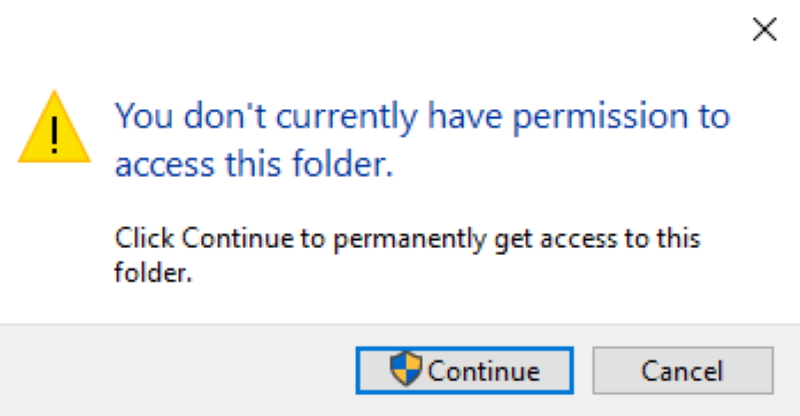Click the 'Continue' label text on the button
This screenshot has height=416, width=800.
click(x=484, y=371)
